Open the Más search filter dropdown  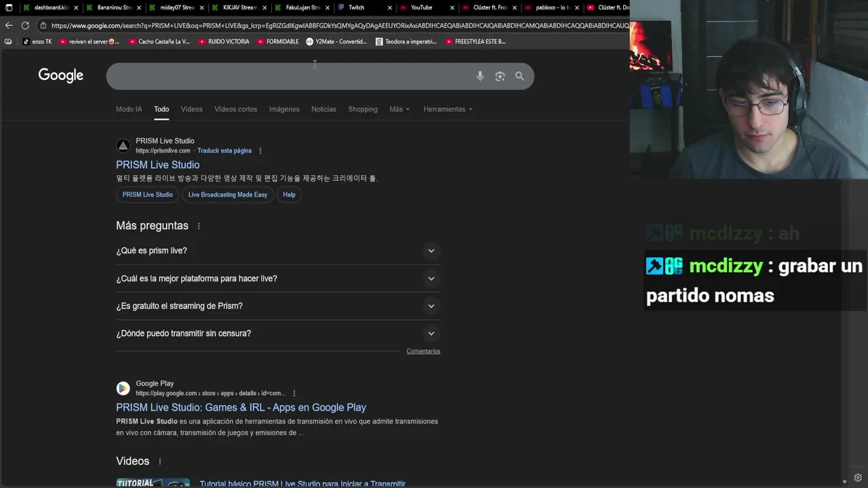[x=399, y=109]
